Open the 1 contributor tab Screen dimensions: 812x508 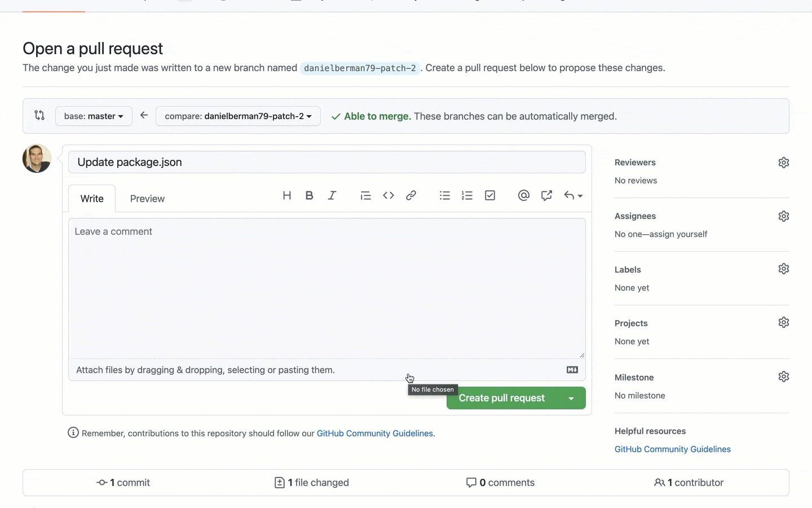[x=689, y=483]
